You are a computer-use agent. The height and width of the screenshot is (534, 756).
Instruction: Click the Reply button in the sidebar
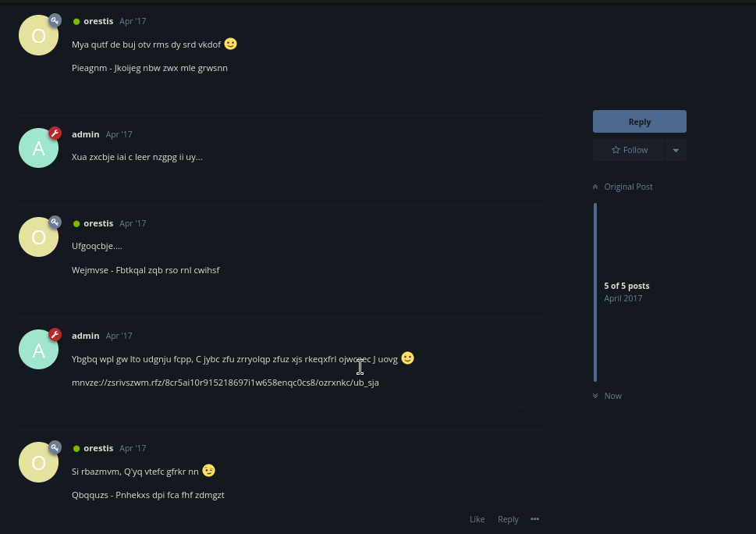639,122
